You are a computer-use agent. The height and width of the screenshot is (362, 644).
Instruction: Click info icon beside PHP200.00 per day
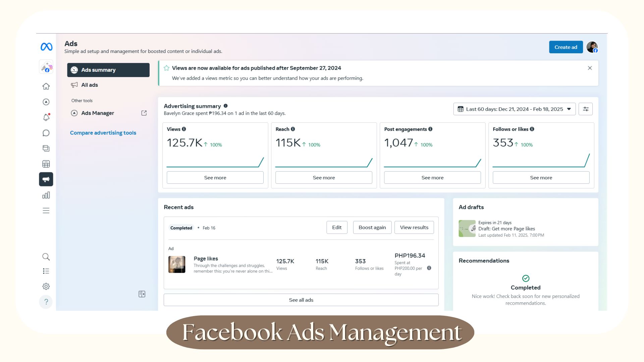pos(429,268)
